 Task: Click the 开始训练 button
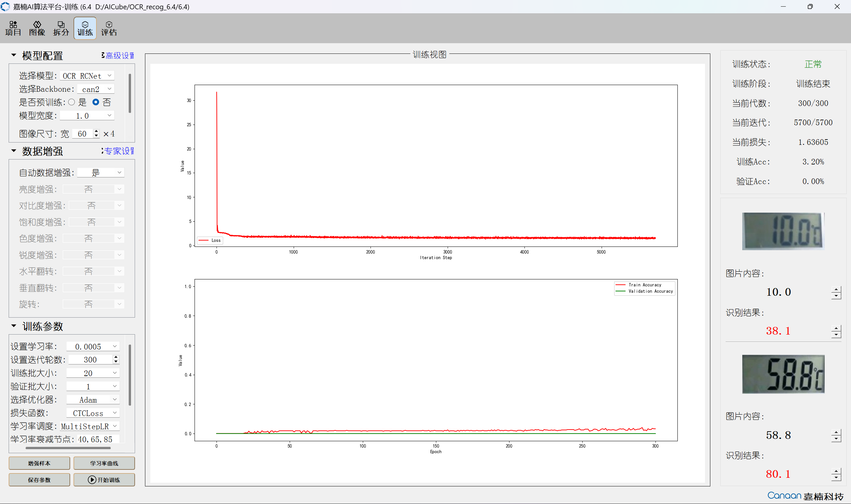[x=104, y=479]
